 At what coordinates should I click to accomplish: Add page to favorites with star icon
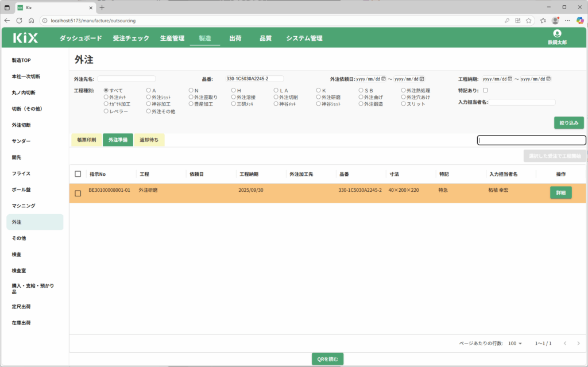543,20
